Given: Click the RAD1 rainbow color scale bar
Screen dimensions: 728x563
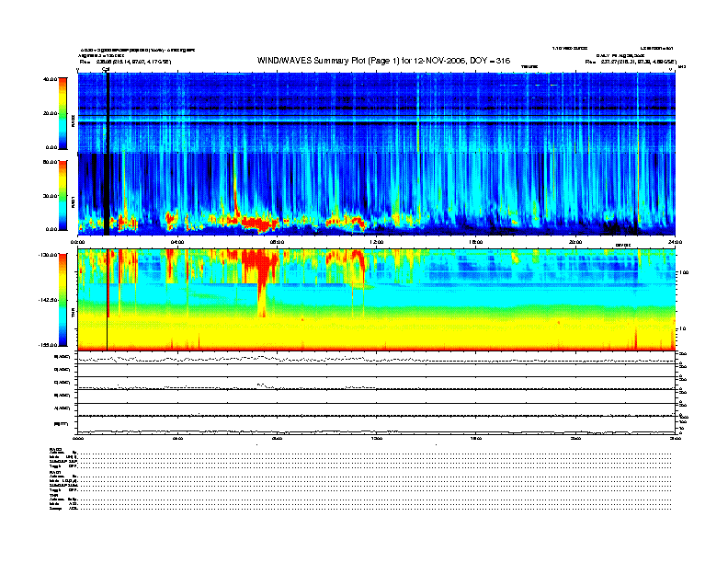Looking at the screenshot, I should (63, 196).
